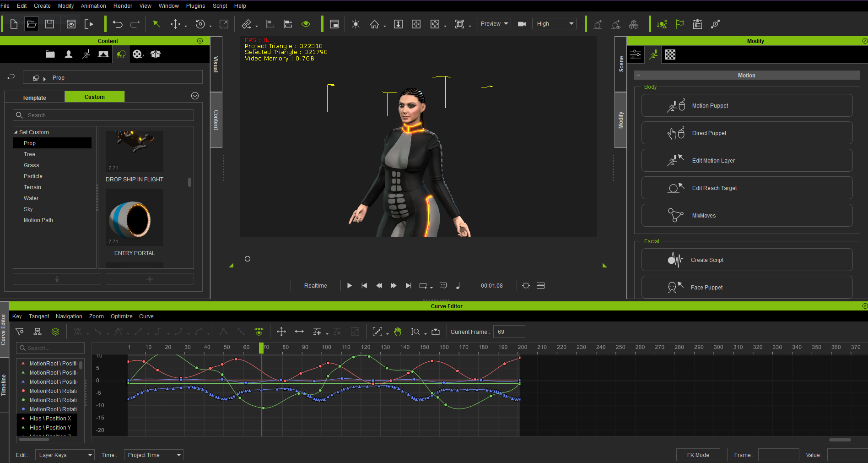The image size is (868, 463).
Task: Click the Direct Puppet button
Action: click(x=747, y=133)
